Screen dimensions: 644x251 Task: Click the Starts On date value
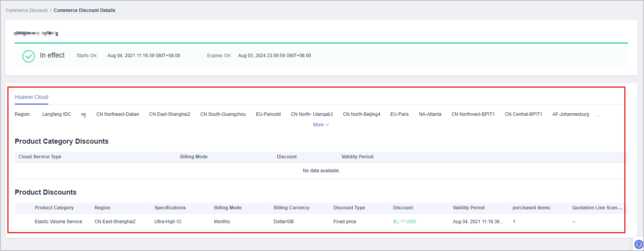tap(144, 56)
